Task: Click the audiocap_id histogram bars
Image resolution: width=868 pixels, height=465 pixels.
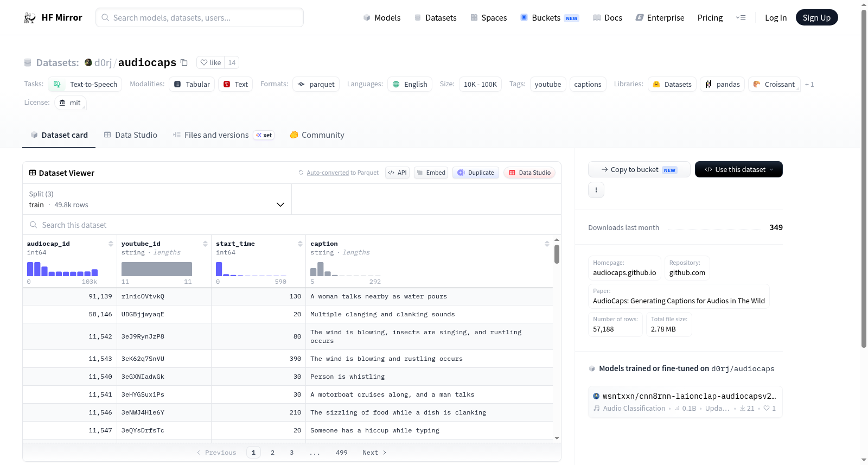Action: tap(62, 269)
